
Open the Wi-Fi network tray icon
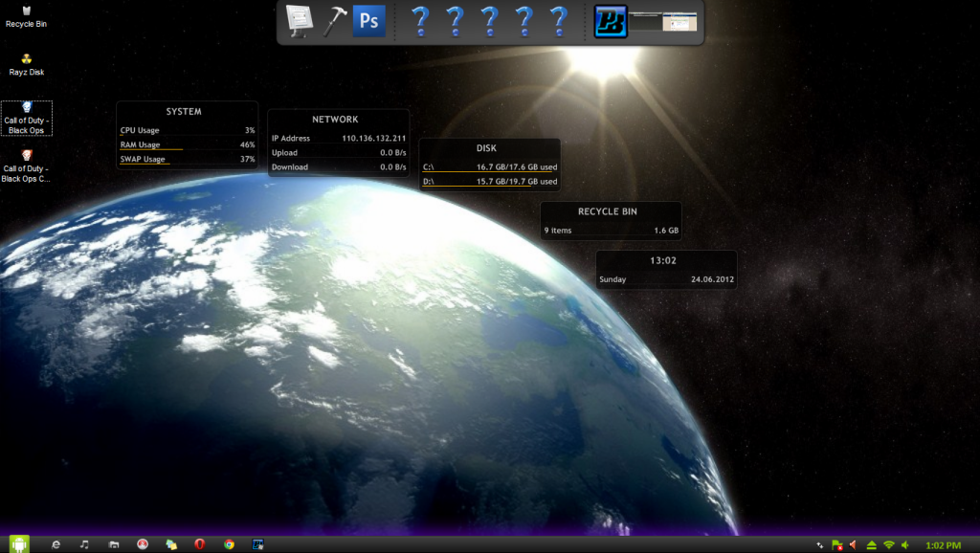click(x=888, y=544)
